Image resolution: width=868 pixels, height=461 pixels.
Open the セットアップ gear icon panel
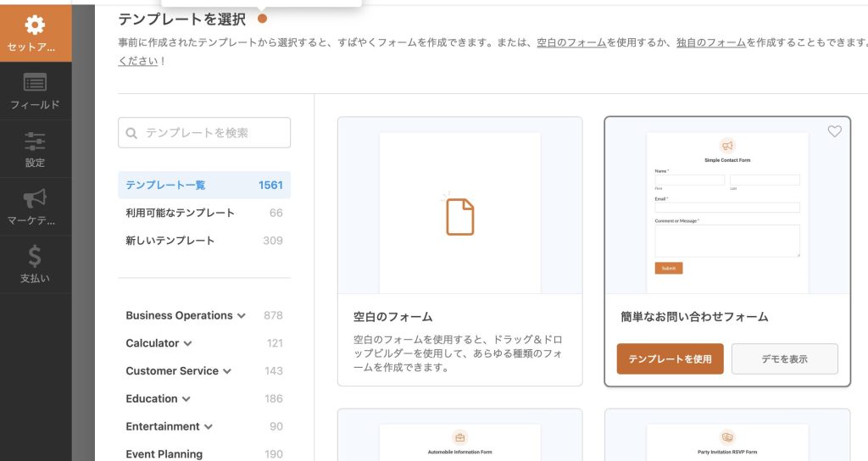(35, 25)
